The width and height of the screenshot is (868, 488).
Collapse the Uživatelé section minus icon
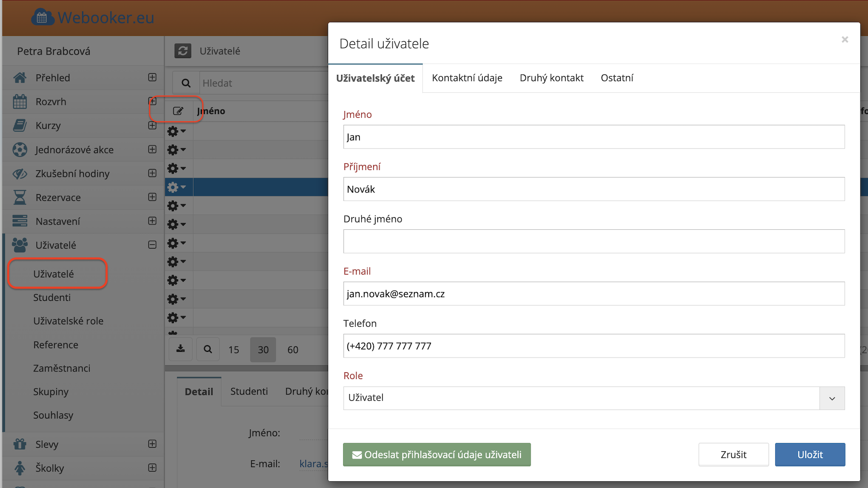(x=152, y=245)
